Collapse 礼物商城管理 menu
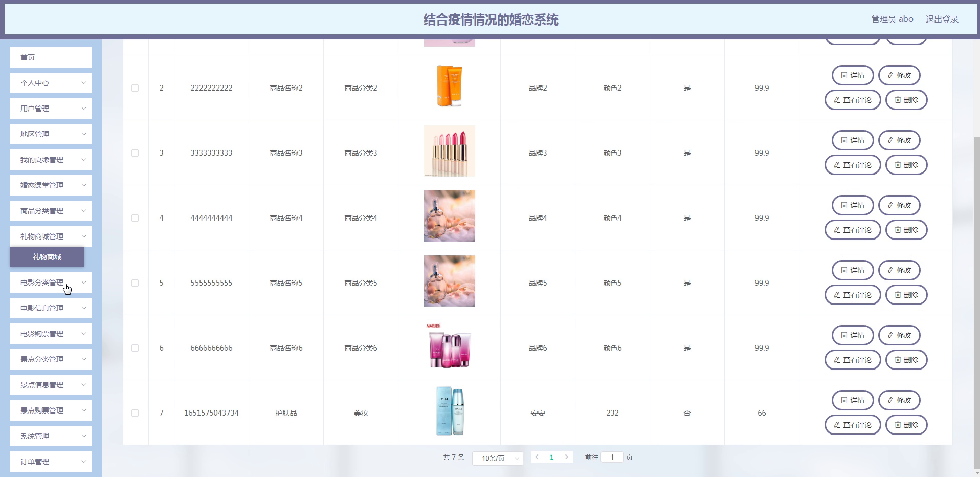The width and height of the screenshot is (980, 477). coord(51,236)
